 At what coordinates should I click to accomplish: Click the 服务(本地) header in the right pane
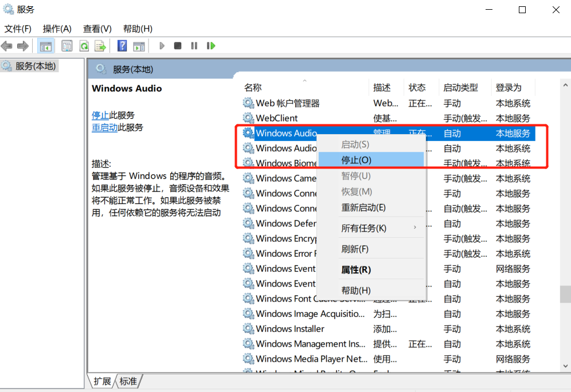click(132, 69)
